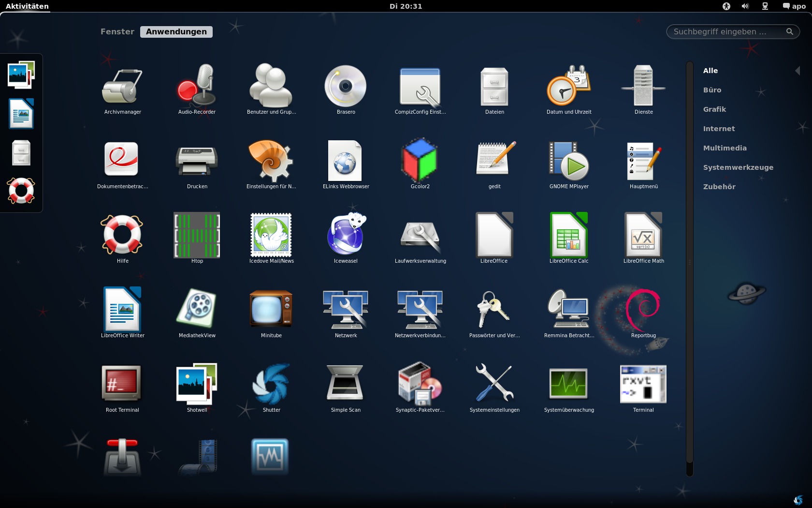Filter applications by Grafik category
Viewport: 812px width, 508px height.
click(714, 109)
